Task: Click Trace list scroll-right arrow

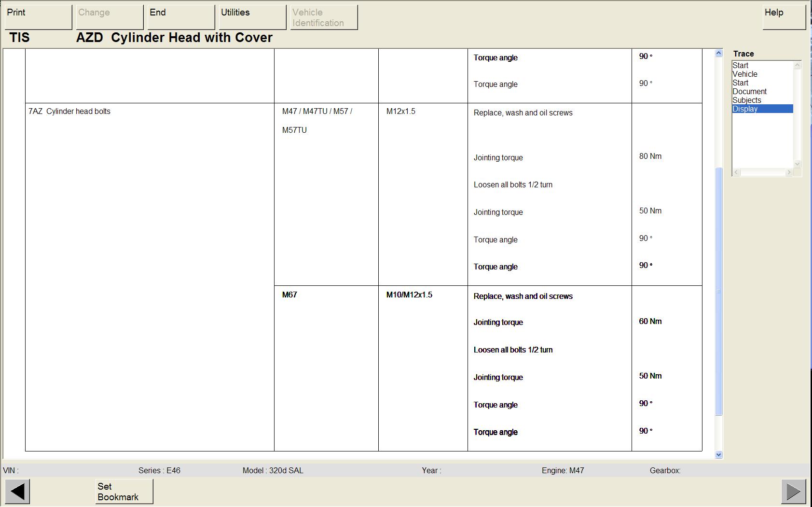Action: click(789, 172)
